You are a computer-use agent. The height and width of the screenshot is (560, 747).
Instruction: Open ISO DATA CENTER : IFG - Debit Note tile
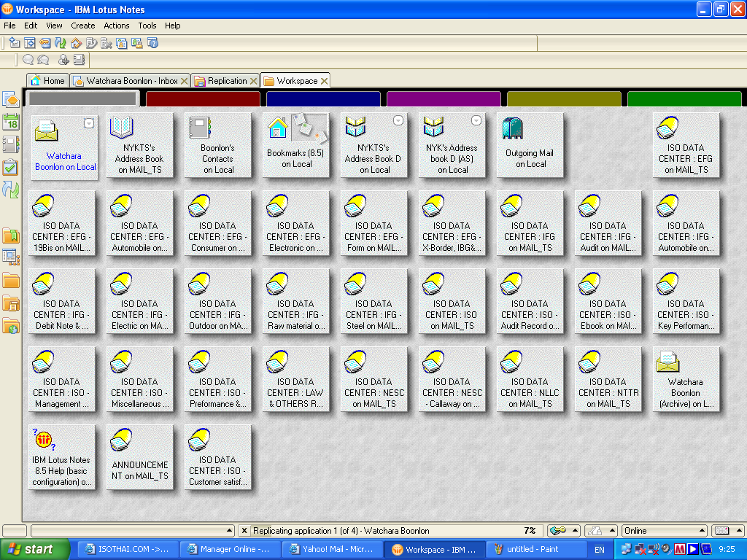[61, 301]
